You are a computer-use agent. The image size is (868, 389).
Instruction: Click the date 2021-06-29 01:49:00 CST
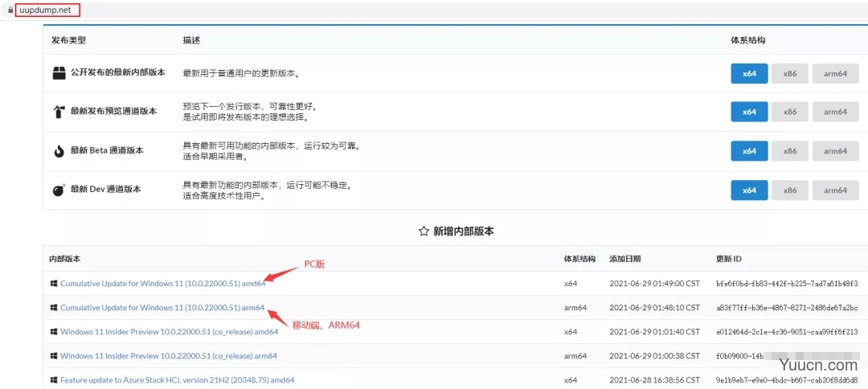tap(655, 284)
